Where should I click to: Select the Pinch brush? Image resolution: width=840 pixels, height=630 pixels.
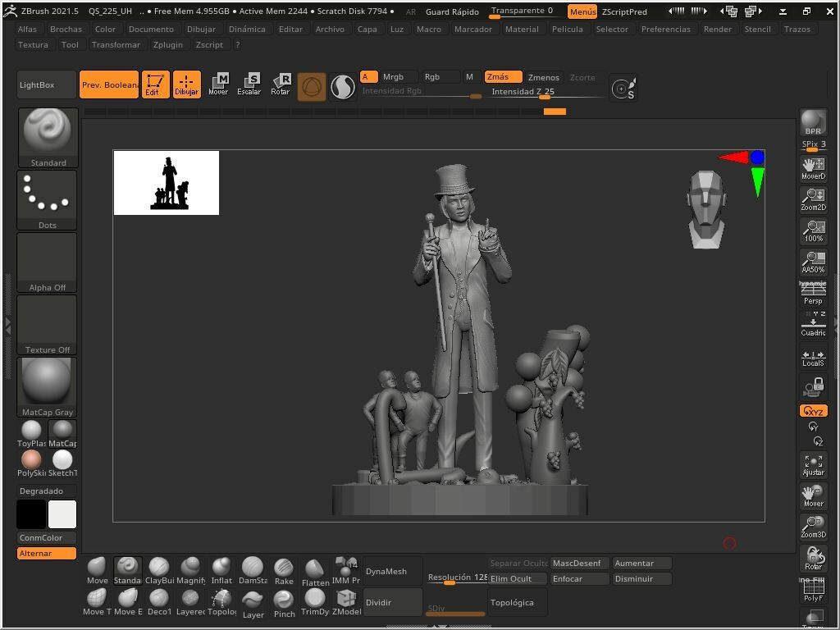click(x=284, y=603)
